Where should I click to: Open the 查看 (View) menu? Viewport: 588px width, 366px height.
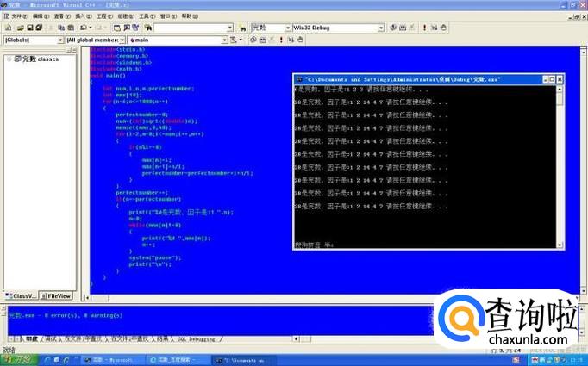(62, 16)
